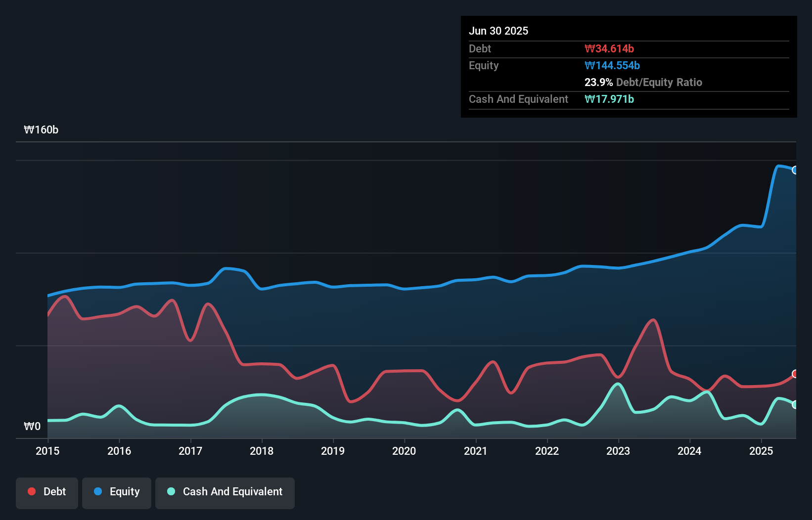Click the 2025 x-axis label
The height and width of the screenshot is (520, 812).
(761, 451)
